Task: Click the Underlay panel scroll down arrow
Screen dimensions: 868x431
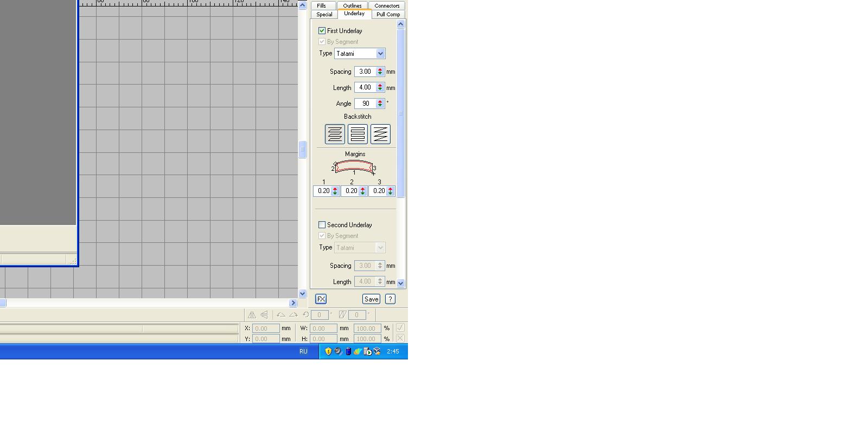Action: pyautogui.click(x=401, y=283)
